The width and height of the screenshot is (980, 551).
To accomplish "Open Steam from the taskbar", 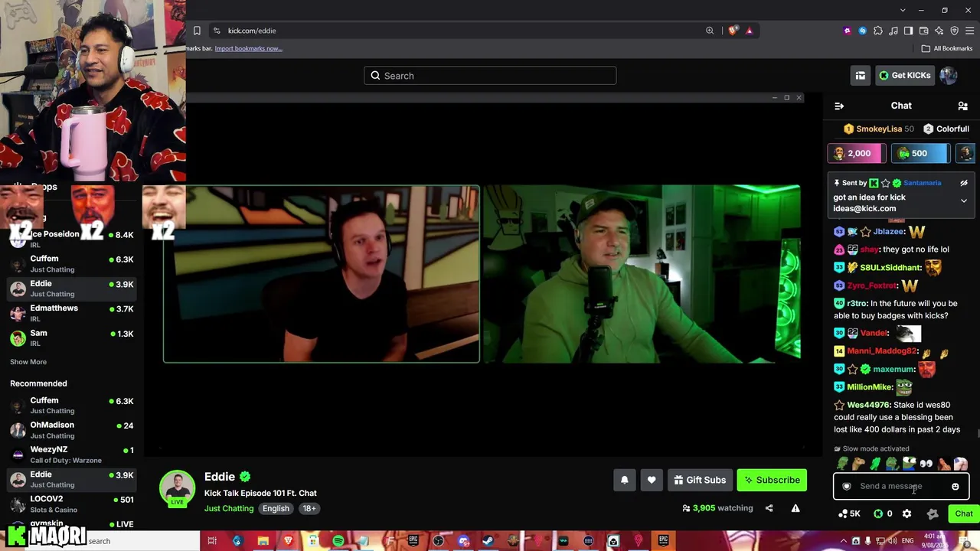I will 488,541.
